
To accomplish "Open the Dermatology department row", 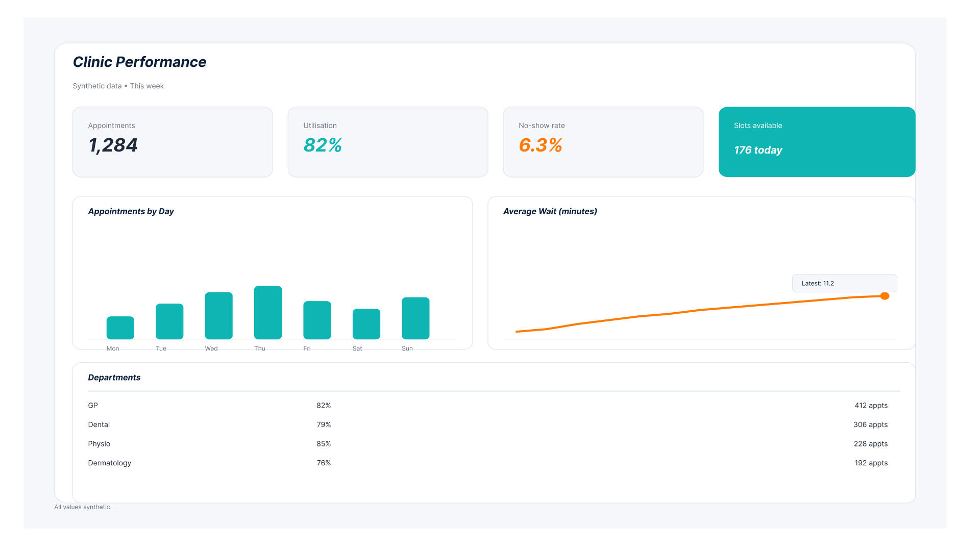I will (x=110, y=463).
